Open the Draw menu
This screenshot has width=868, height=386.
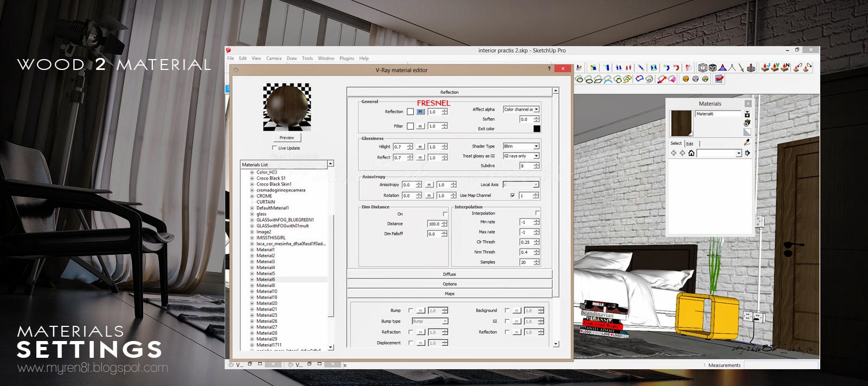[292, 59]
